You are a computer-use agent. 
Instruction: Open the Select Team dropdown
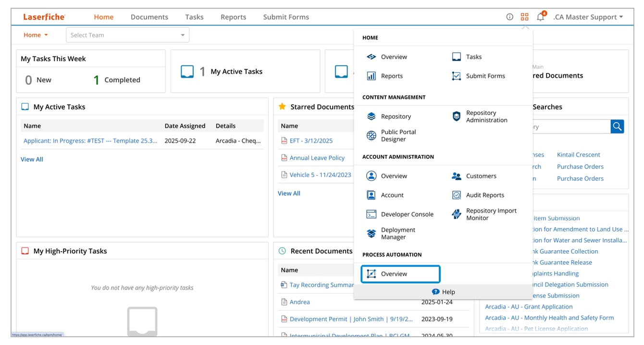[x=127, y=35]
